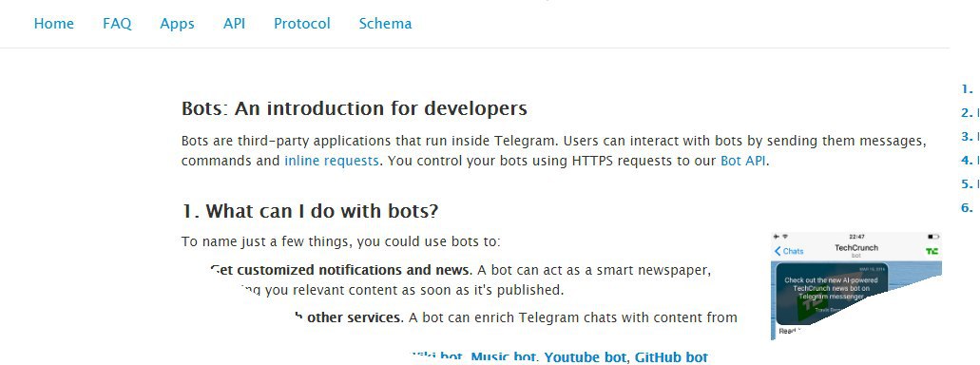The height and width of the screenshot is (365, 980).
Task: Click the 'Chats' back arrow in phone screenshot
Action: [x=789, y=251]
